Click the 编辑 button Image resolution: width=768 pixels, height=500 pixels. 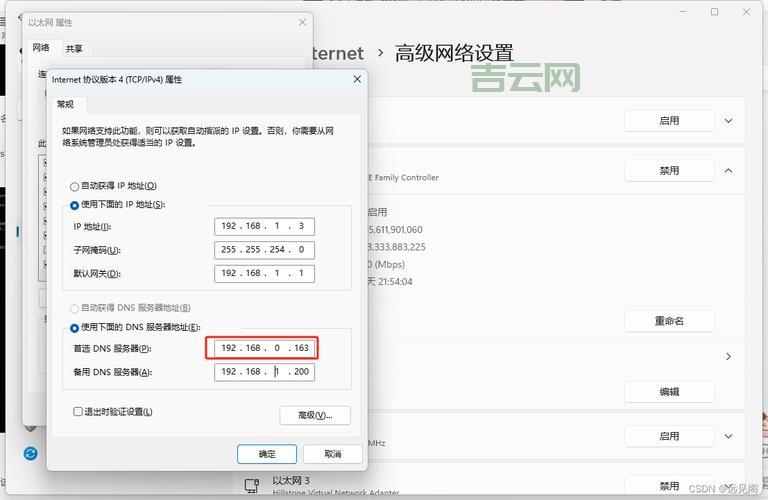click(x=669, y=391)
